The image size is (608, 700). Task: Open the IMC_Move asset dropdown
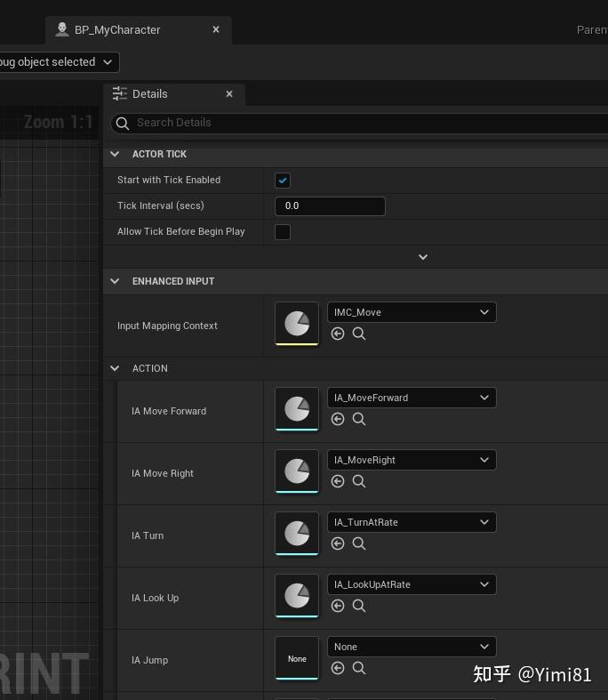click(412, 312)
